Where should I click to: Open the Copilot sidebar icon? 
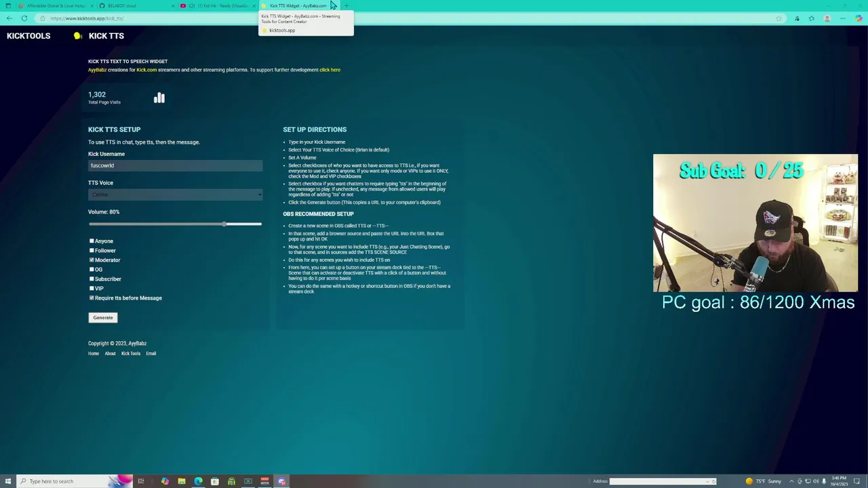859,18
